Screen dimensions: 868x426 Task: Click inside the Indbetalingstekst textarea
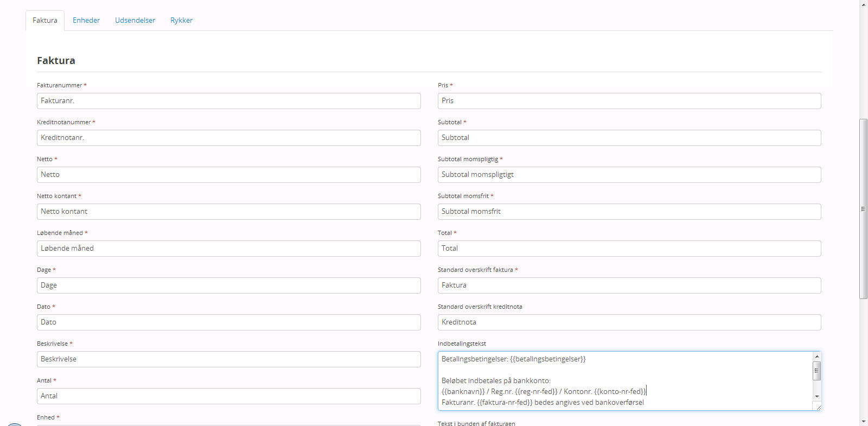(624, 380)
